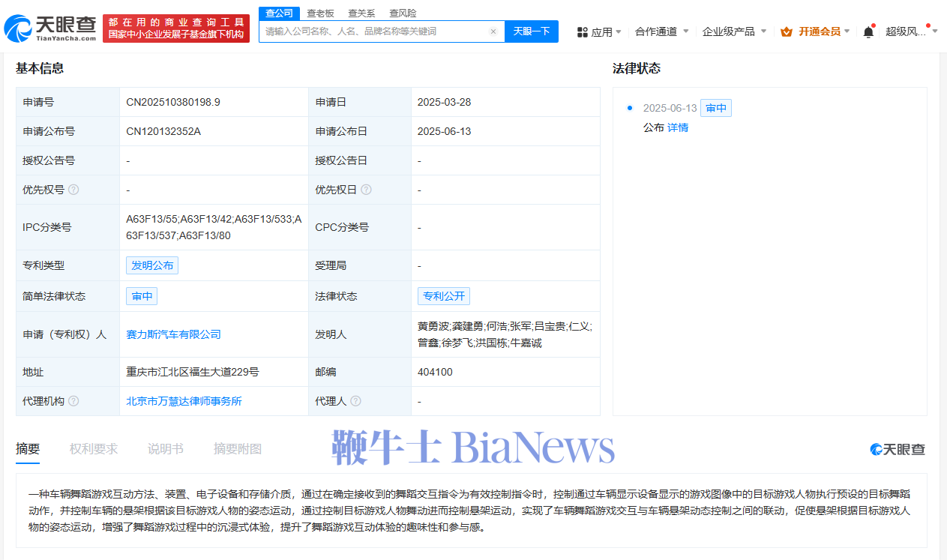Click the 天眼一下 search button

532,31
